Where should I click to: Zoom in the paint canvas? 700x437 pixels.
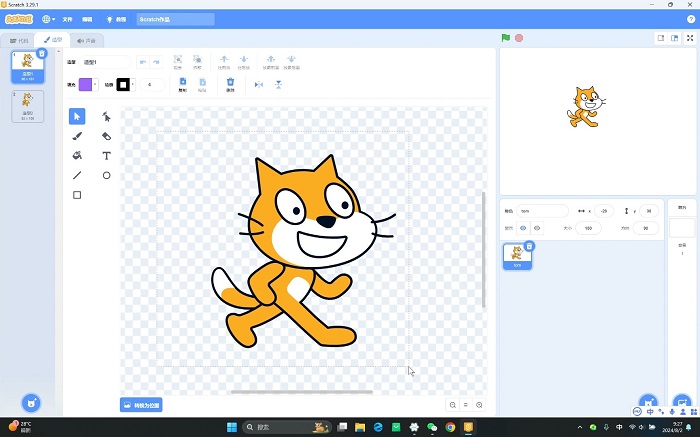(x=479, y=405)
